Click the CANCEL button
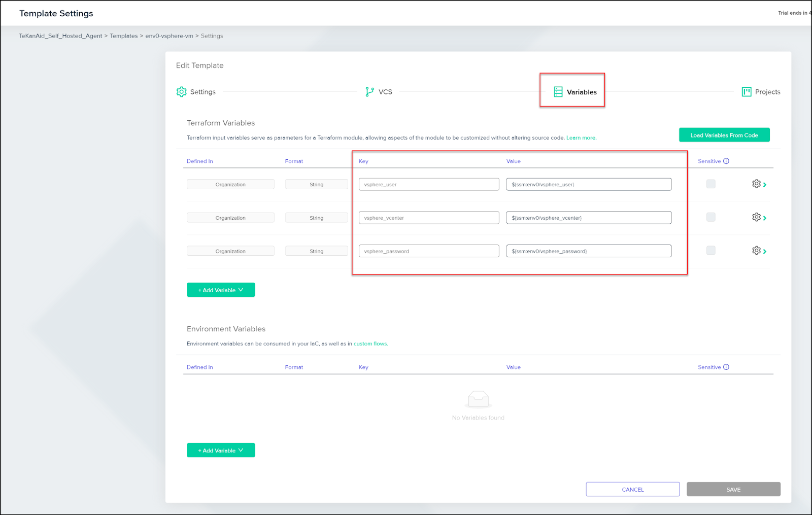 (x=632, y=490)
